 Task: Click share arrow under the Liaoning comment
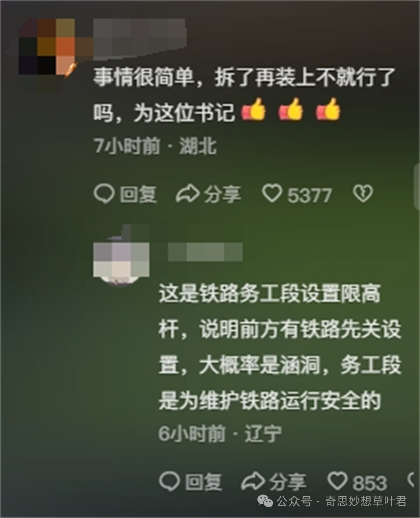[x=254, y=481]
